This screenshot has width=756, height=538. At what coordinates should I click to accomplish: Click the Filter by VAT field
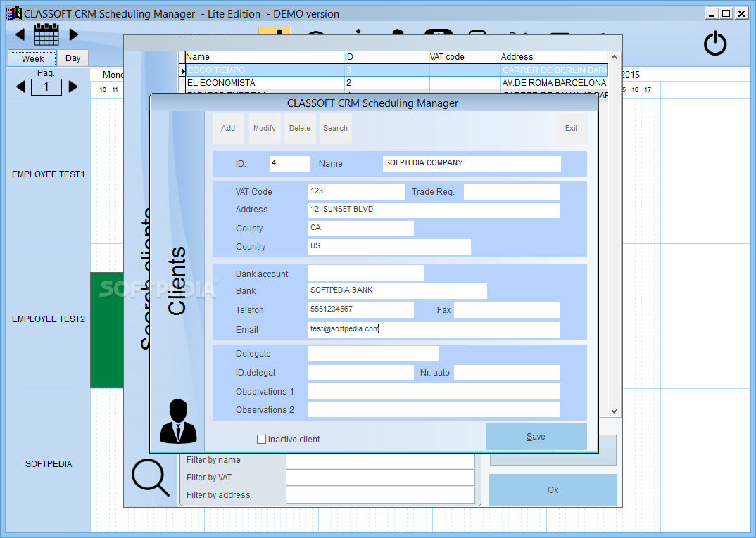tap(380, 478)
